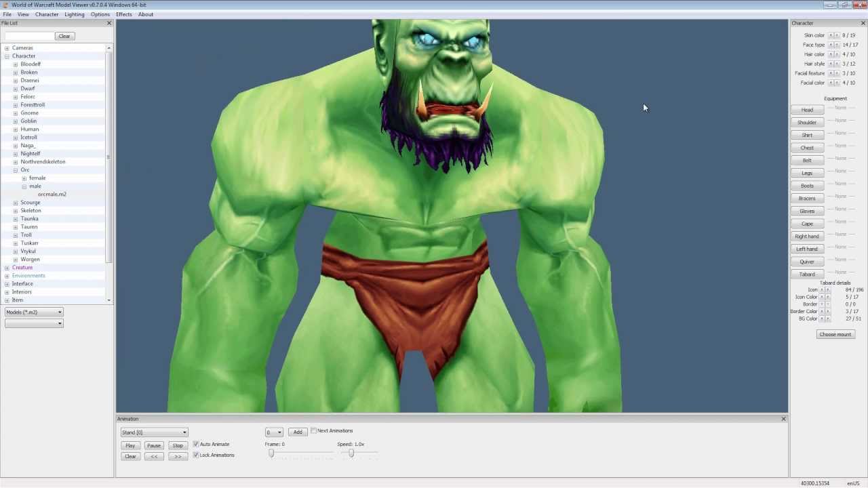Play the animation

tap(130, 445)
